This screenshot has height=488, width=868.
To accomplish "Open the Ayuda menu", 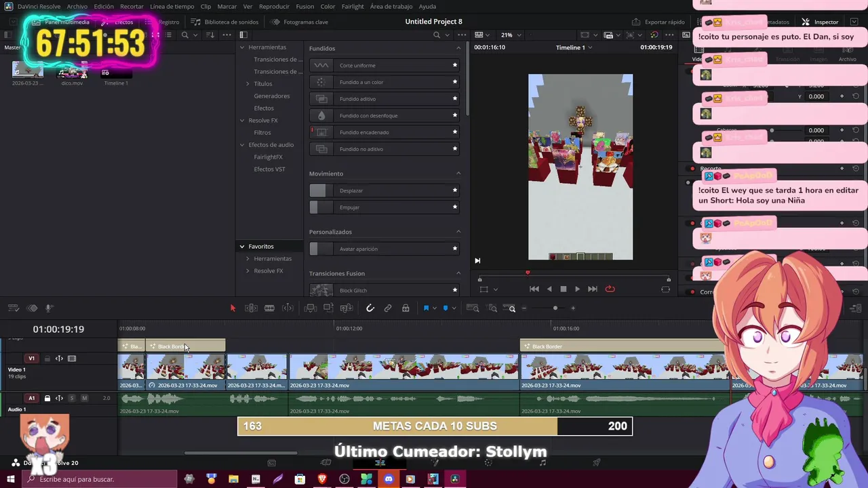I will tap(428, 6).
